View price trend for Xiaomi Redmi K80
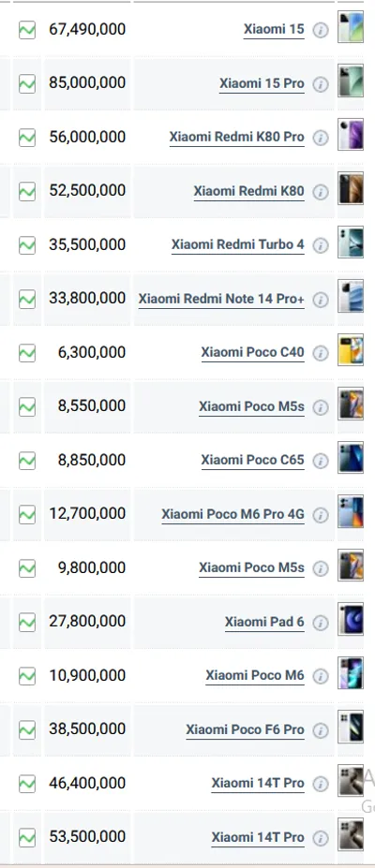375x868 pixels. tap(27, 192)
